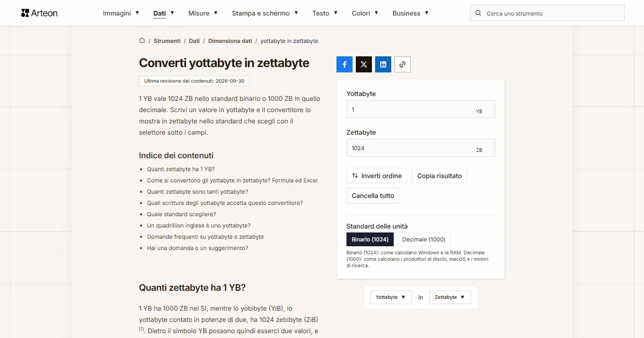Click 'Ultima revisione dei contenuti' date badge
This screenshot has height=338, width=644.
pos(194,81)
